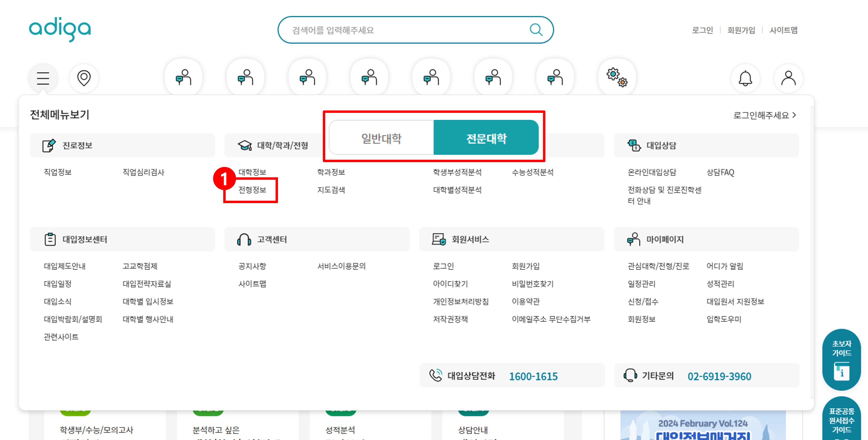Open 어디가 알림 link
This screenshot has width=868, height=440.
point(725,266)
